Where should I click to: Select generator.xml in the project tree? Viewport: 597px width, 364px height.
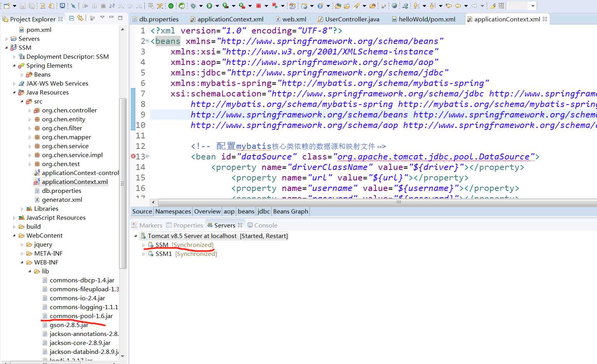pyautogui.click(x=62, y=200)
